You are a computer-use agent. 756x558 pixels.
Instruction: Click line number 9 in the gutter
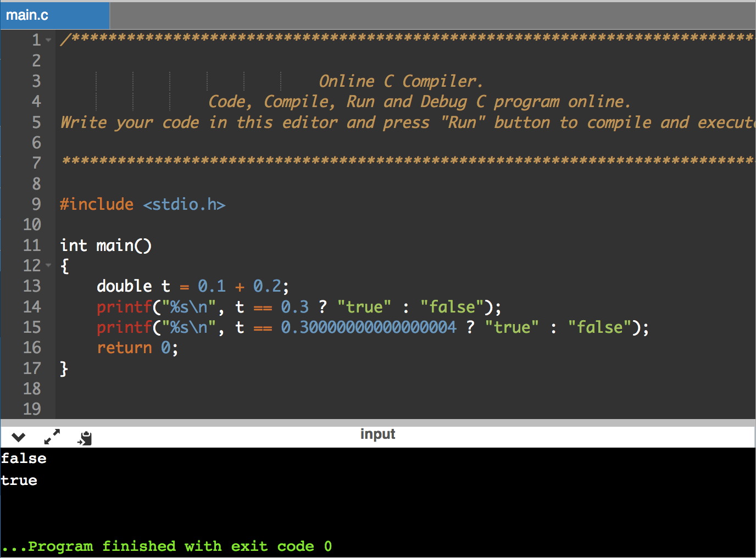(36, 204)
